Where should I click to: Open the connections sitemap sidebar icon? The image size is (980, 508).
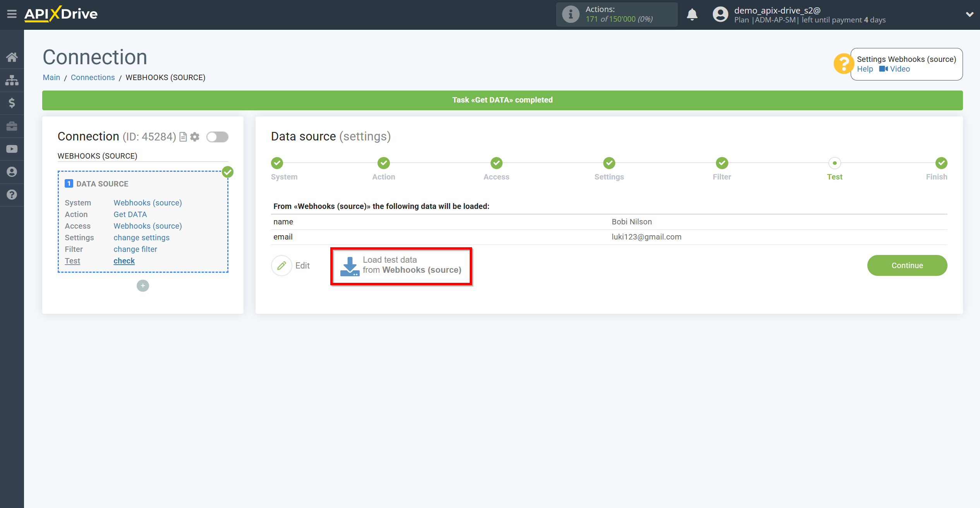[x=12, y=80]
